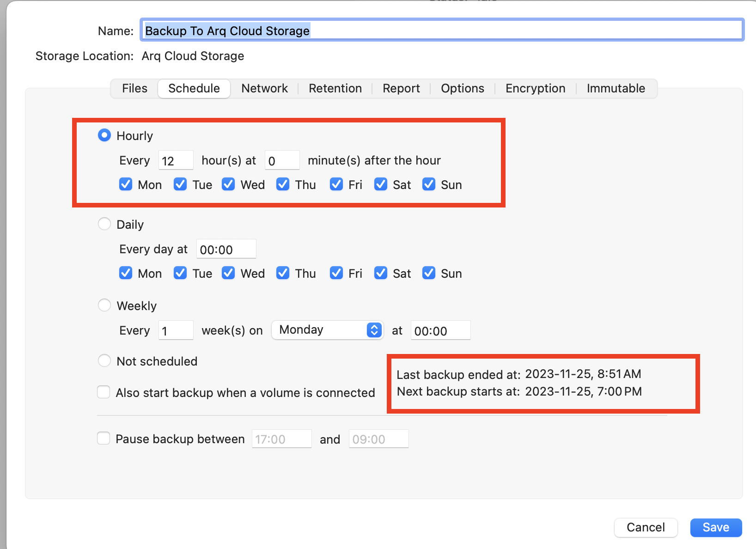Select the Hourly radio button

pyautogui.click(x=104, y=135)
